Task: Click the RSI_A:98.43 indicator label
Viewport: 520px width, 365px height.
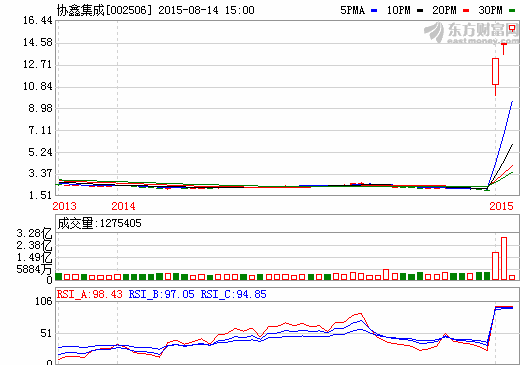Action: (x=90, y=294)
